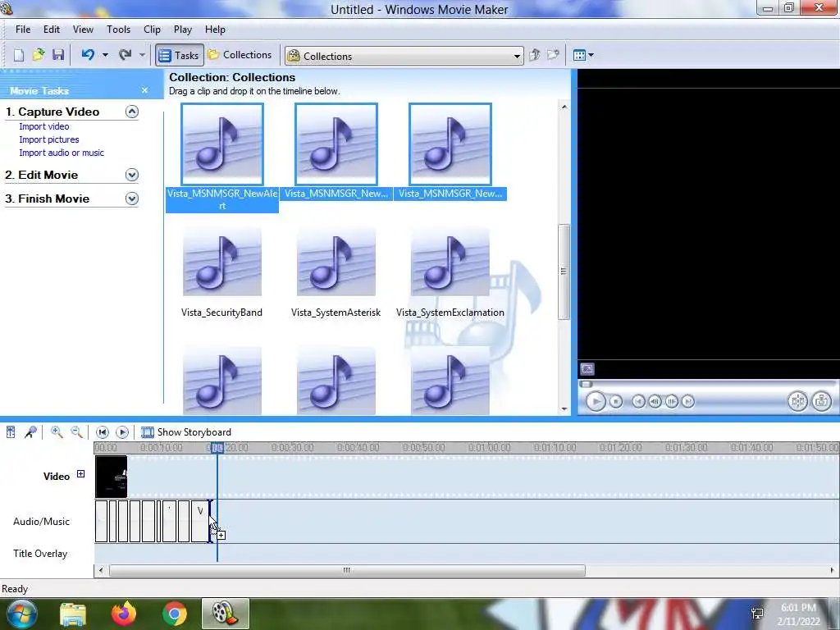Click the preview monitor Stop button
The width and height of the screenshot is (840, 630).
[616, 400]
